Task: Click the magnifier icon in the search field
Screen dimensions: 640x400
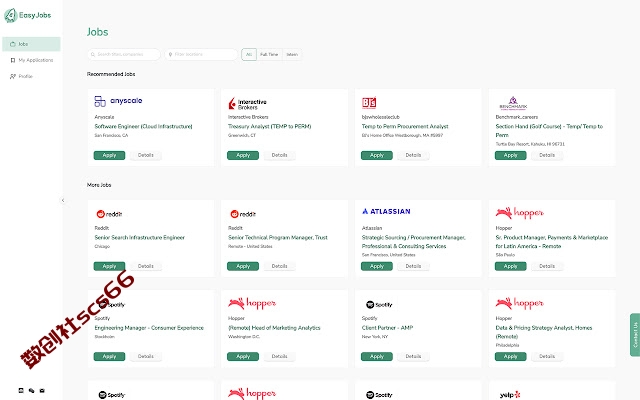Action: click(x=93, y=54)
